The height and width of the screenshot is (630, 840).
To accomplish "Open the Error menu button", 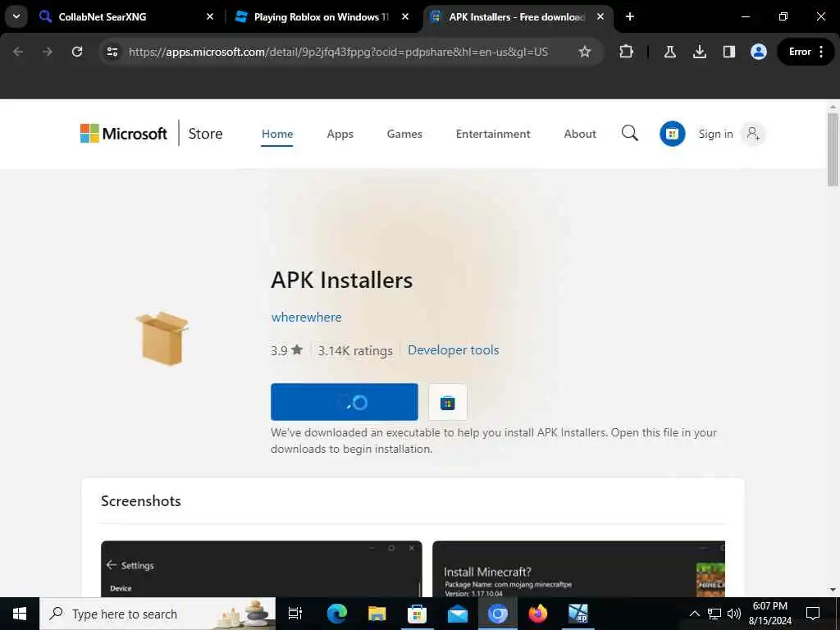I will (806, 52).
